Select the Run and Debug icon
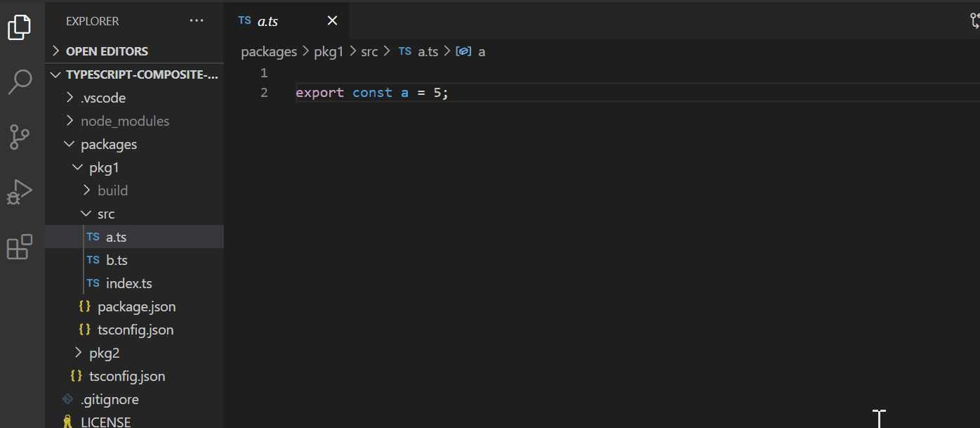 [x=19, y=190]
